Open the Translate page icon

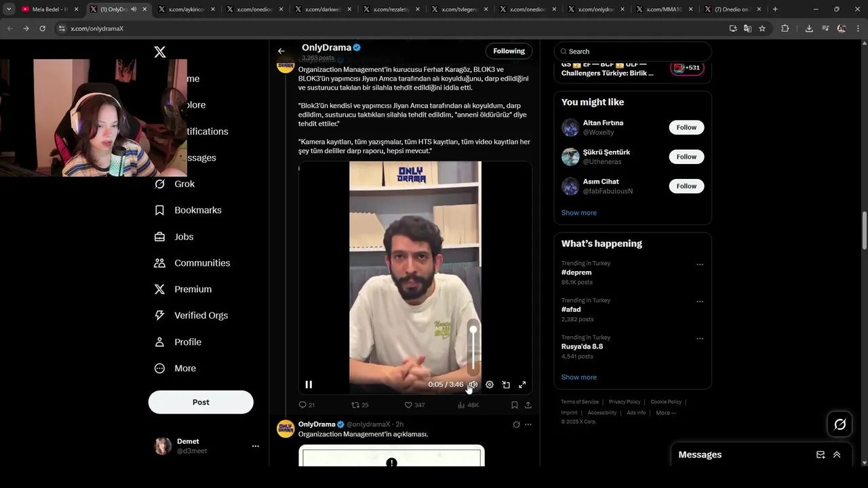747,28
